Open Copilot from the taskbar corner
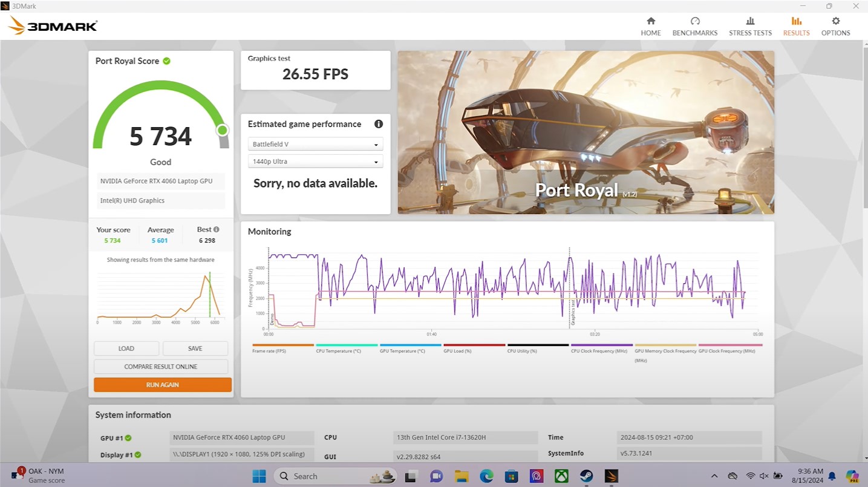Image resolution: width=868 pixels, height=487 pixels. coord(852,476)
